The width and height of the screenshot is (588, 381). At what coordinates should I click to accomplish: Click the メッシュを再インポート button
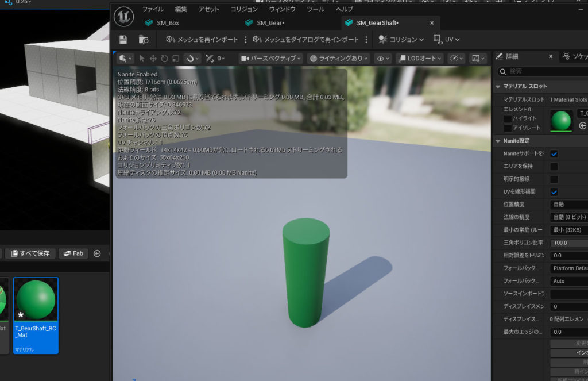point(202,40)
